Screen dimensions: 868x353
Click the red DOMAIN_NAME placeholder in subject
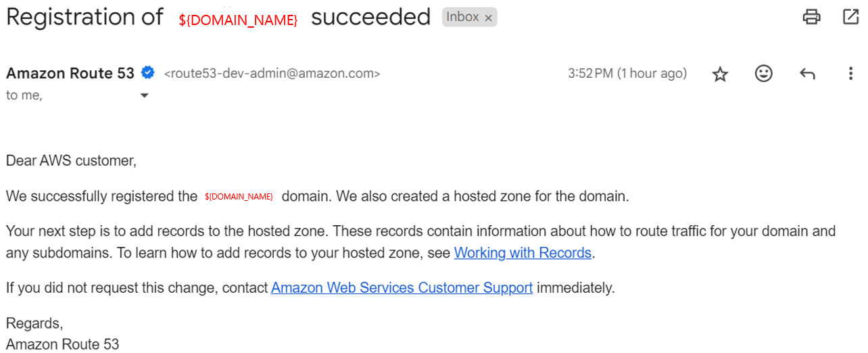pos(238,20)
